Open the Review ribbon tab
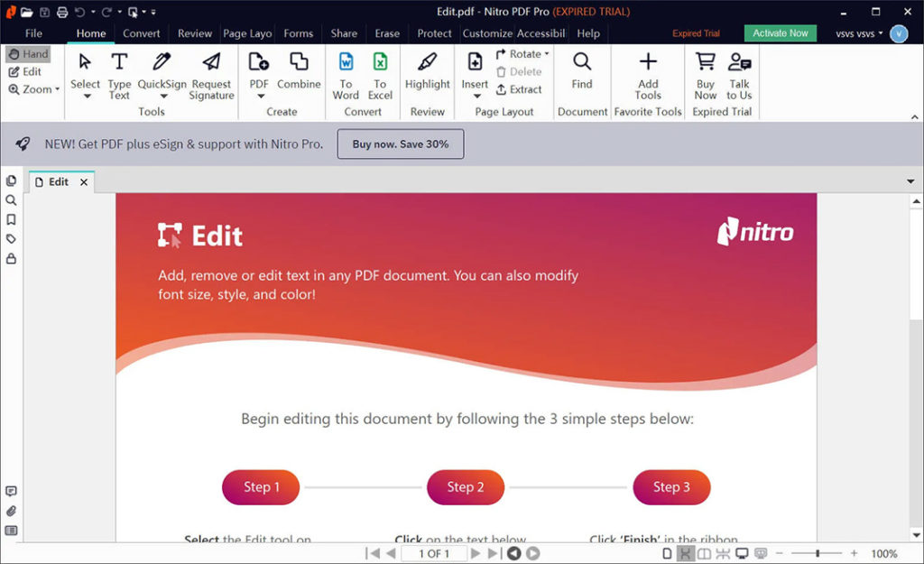 coord(194,33)
